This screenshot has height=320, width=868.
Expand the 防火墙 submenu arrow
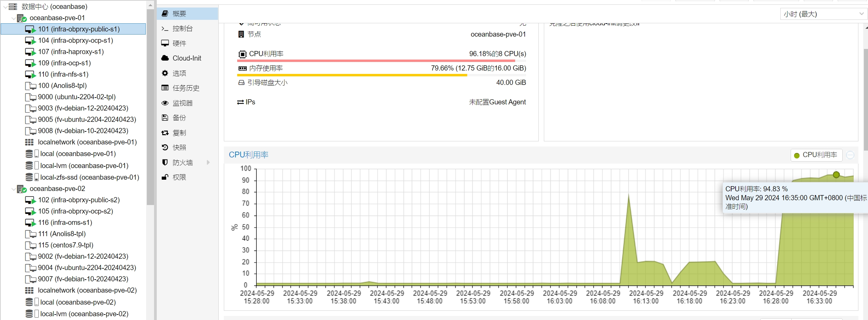[208, 163]
